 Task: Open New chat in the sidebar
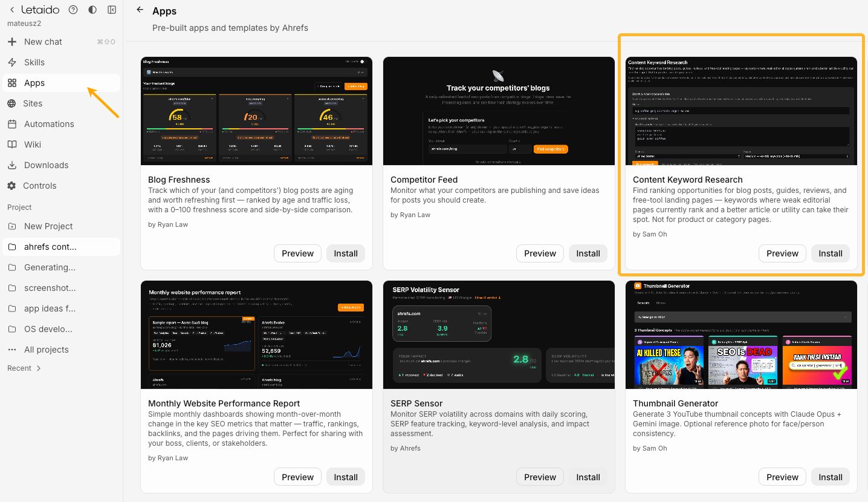tap(61, 42)
